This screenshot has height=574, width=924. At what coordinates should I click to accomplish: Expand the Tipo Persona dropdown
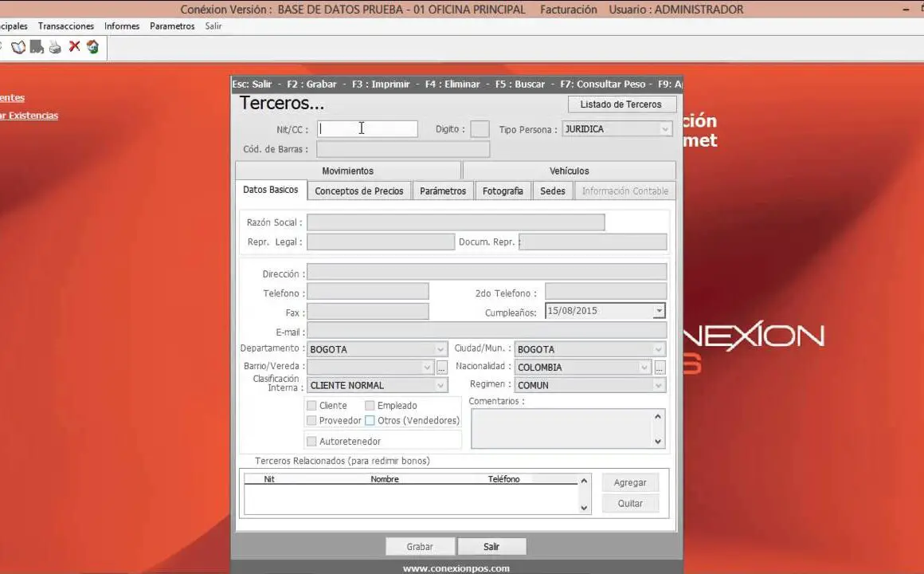coord(664,129)
